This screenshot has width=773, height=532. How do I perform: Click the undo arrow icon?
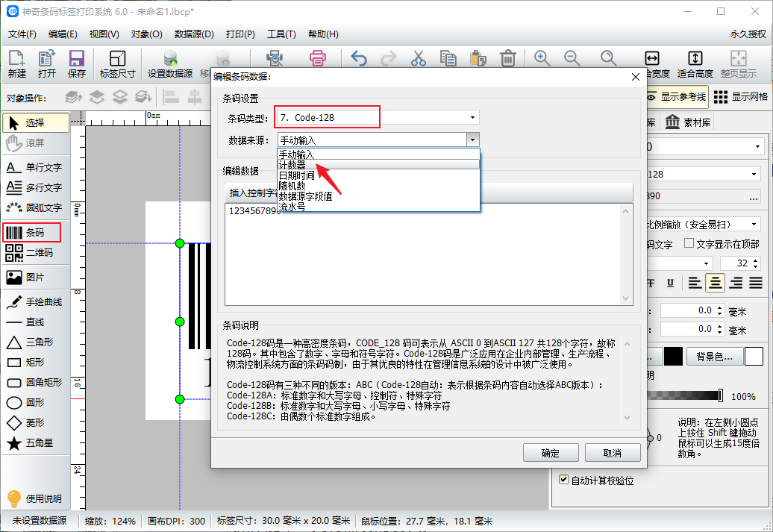(359, 58)
